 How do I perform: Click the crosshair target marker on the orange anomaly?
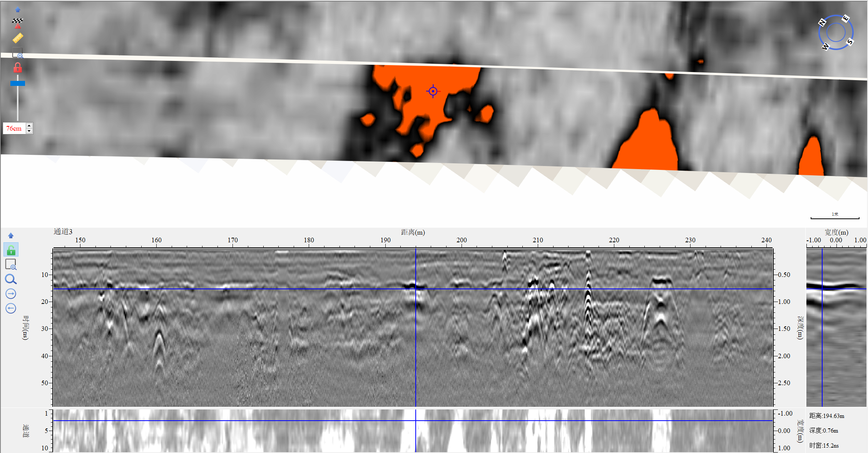pos(433,91)
